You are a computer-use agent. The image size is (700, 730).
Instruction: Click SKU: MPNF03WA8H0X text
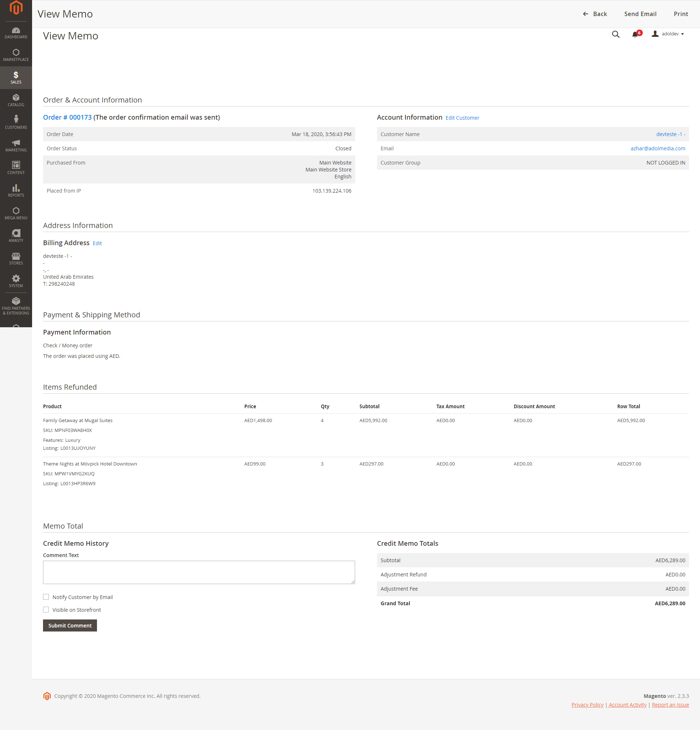(x=67, y=430)
